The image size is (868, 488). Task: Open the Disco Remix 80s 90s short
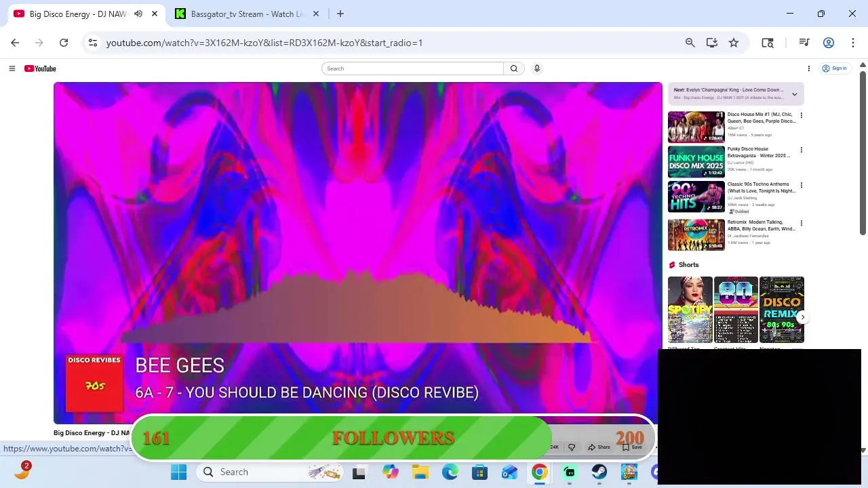(782, 310)
